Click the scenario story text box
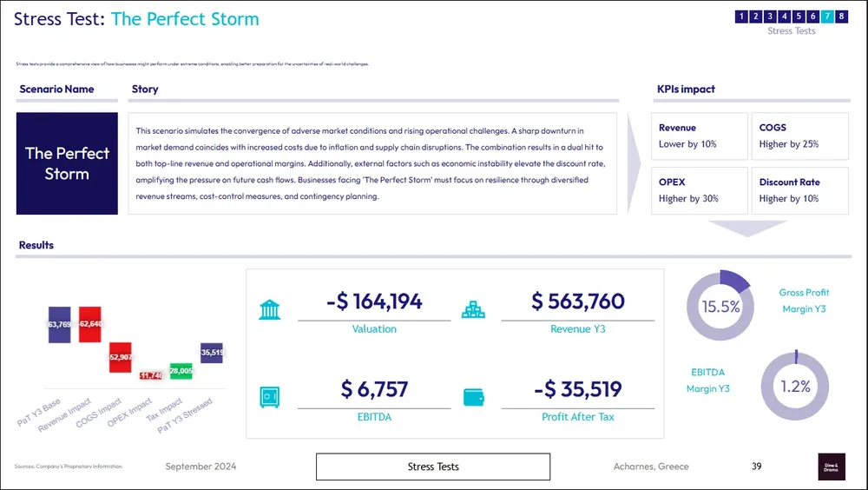868x490 pixels. coord(372,163)
